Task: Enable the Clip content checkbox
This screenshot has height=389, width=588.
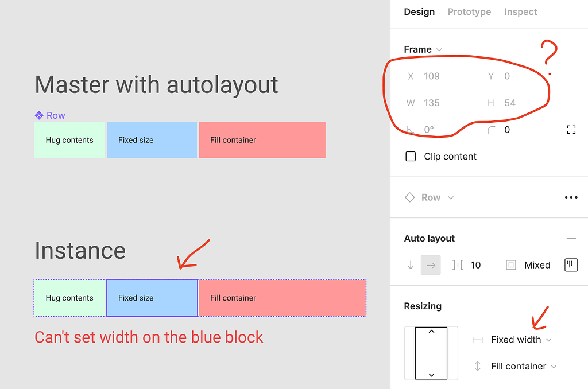Action: (x=411, y=157)
